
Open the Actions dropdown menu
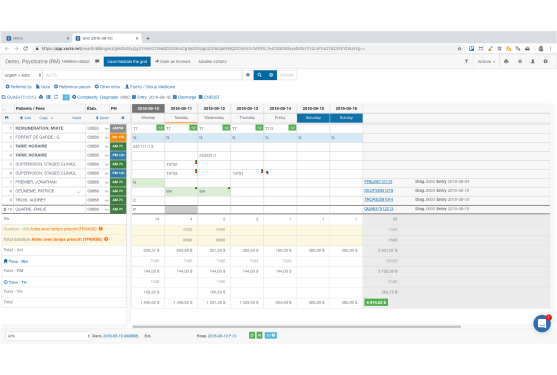[486, 61]
